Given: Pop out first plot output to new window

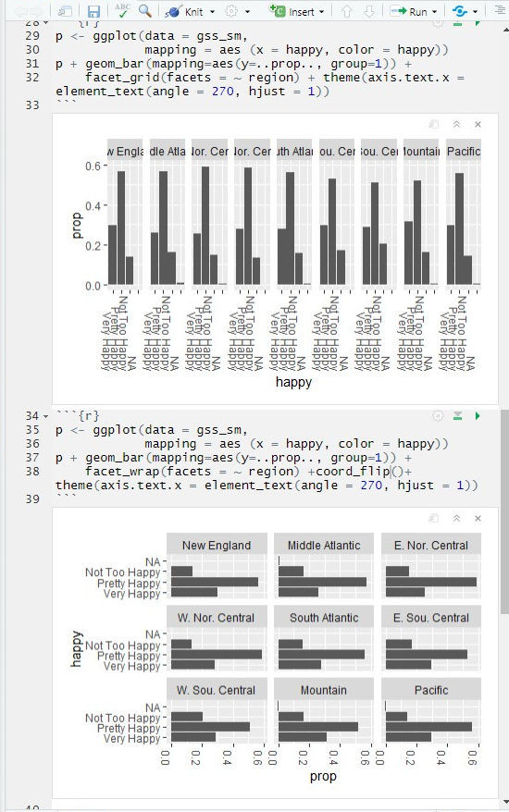Looking at the screenshot, I should 434,124.
